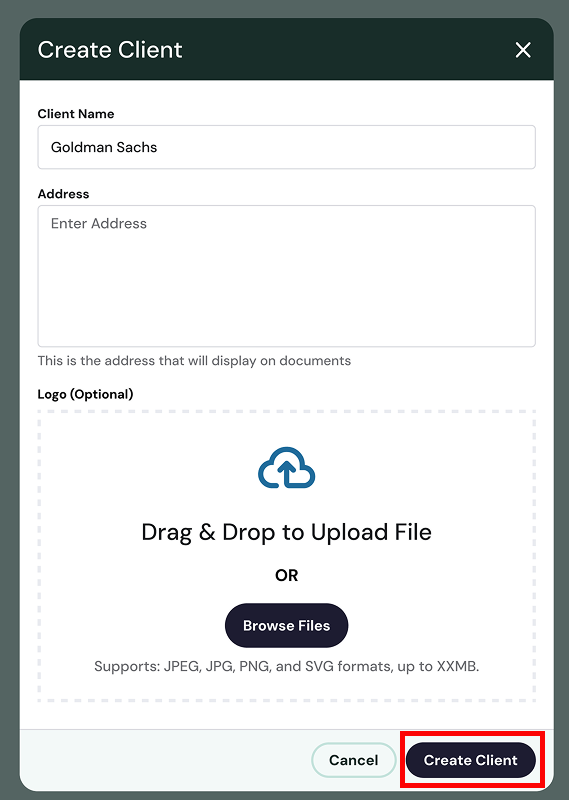Click the Address field label
The image size is (569, 800).
[x=63, y=194]
